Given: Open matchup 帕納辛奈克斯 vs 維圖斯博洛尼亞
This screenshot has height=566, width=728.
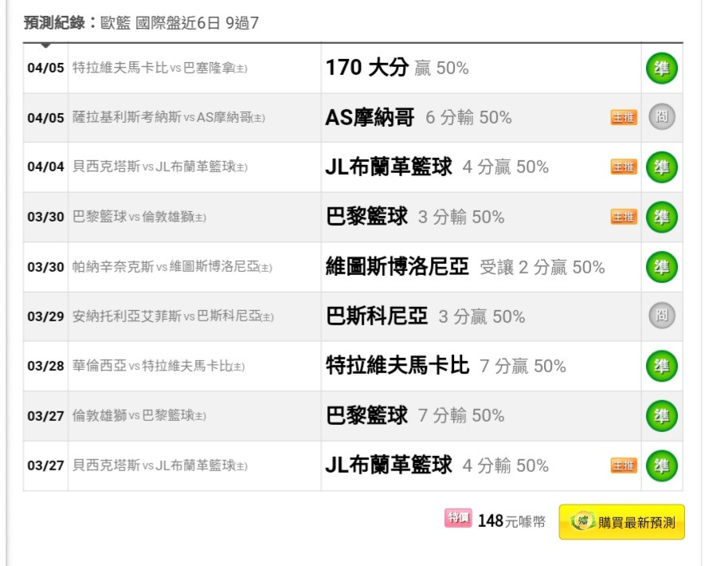Looking at the screenshot, I should click(x=172, y=267).
